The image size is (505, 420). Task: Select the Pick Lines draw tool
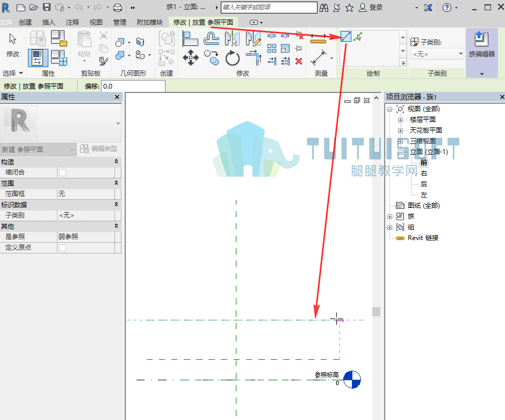[x=358, y=37]
